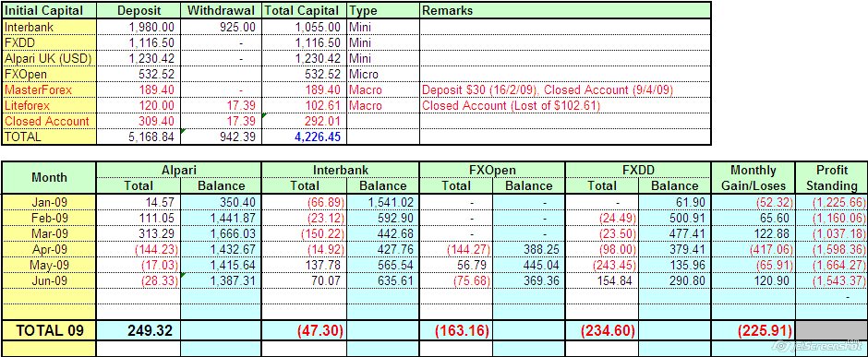This screenshot has height=357, width=868.
Task: Select the Monthly Gain/Loses header
Action: (753, 177)
